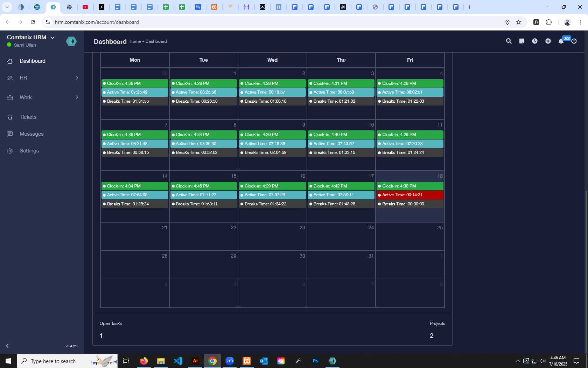Click the location icon in address bar

coord(507,22)
